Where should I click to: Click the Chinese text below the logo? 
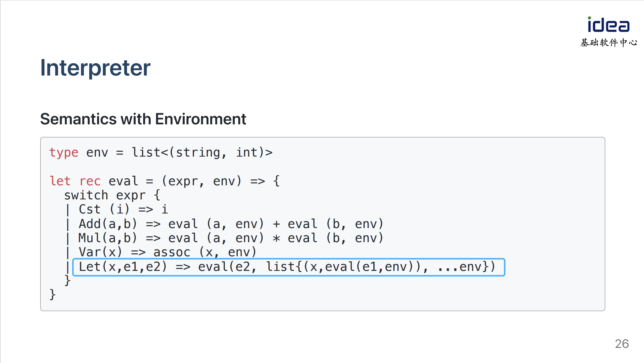(609, 43)
